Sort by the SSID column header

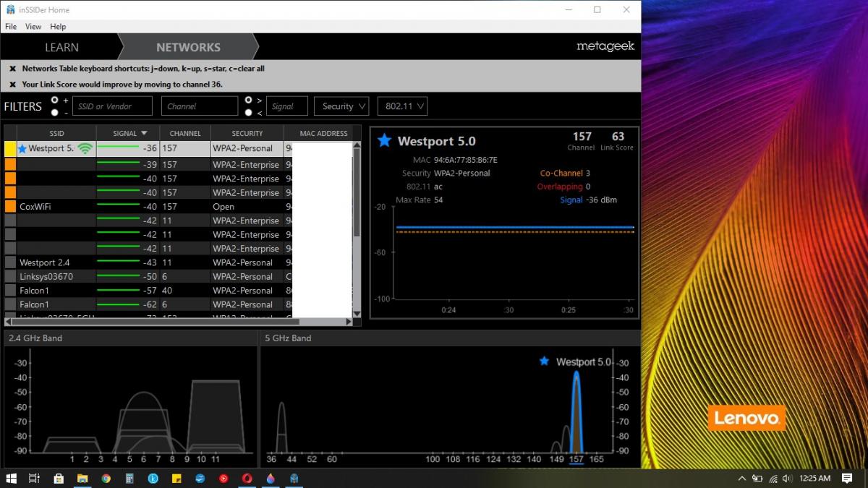coord(56,133)
